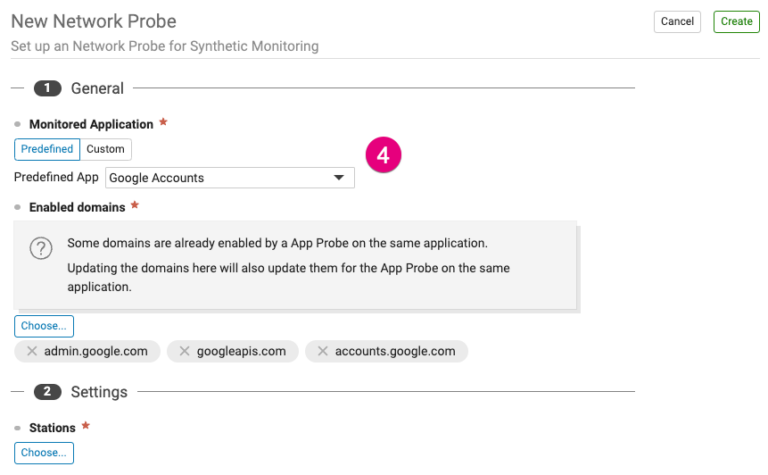Remove the accounts.google.com domain chip
This screenshot has height=475, width=768.
[322, 351]
